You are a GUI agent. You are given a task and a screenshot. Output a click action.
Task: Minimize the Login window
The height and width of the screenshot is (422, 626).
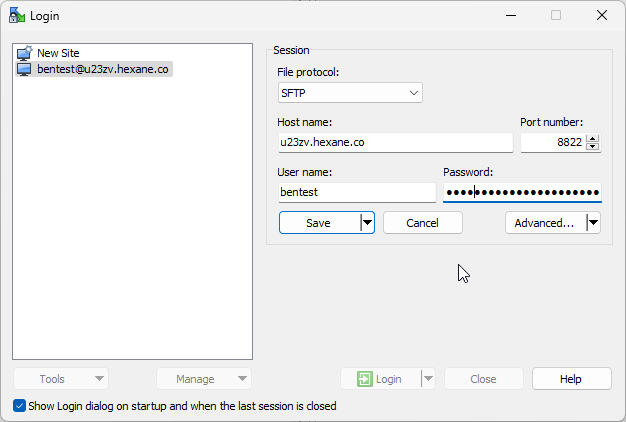coord(511,16)
